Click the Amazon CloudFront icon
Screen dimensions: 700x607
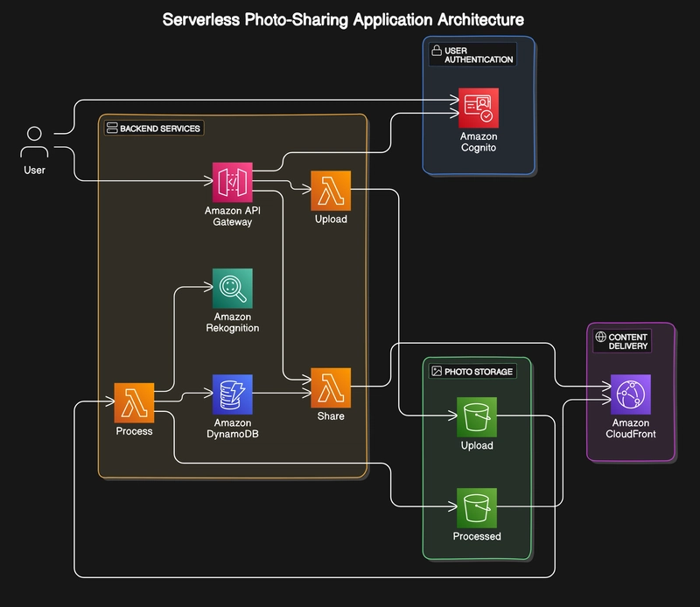[630, 394]
